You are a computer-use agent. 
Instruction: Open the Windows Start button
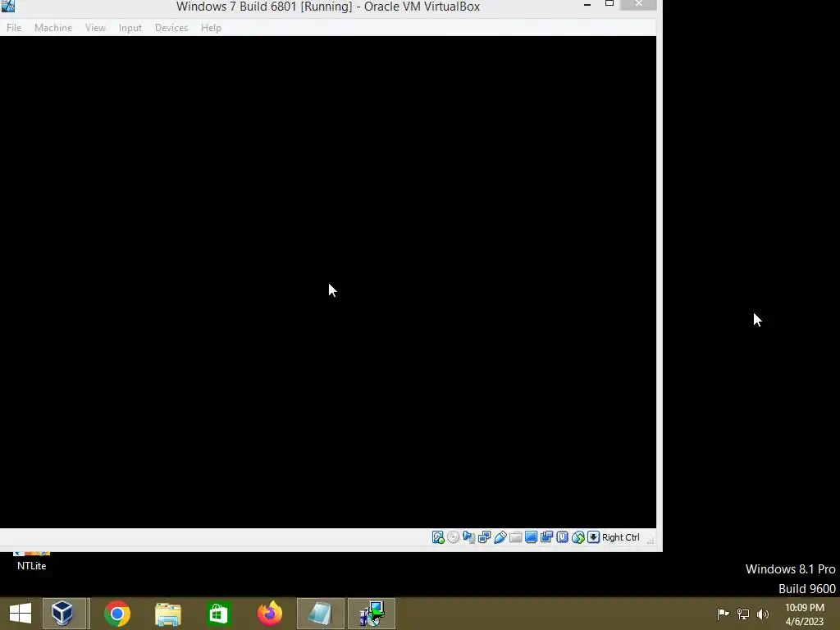point(21,614)
